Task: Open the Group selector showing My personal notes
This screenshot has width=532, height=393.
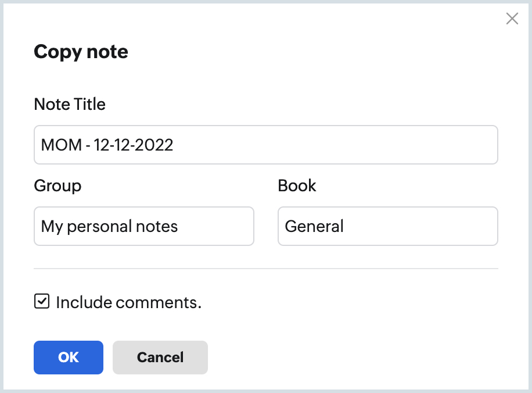Action: (143, 226)
